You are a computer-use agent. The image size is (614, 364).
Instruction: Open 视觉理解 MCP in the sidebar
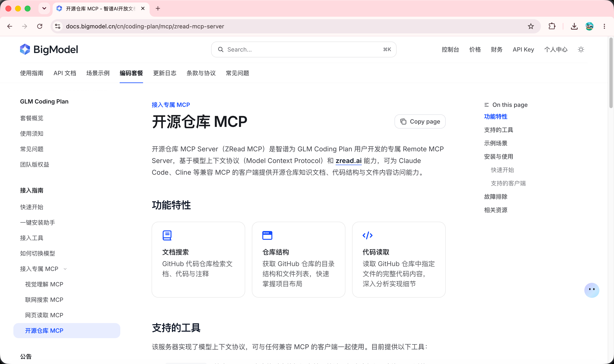[44, 284]
